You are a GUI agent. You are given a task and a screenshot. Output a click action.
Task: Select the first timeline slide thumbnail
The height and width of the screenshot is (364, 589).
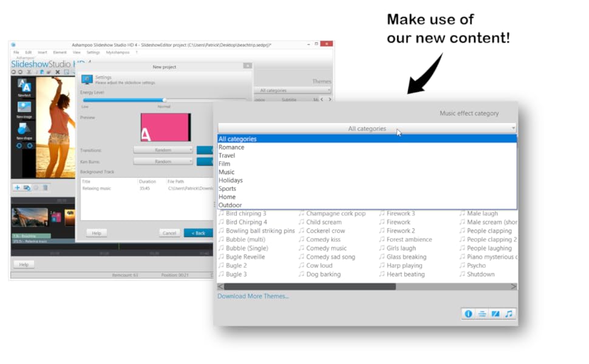(30, 217)
